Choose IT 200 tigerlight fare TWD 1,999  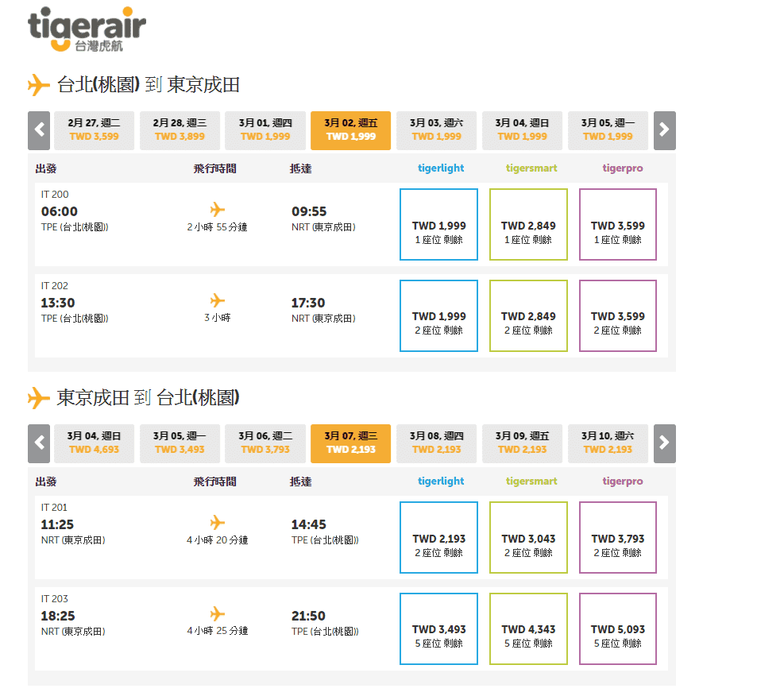click(x=439, y=225)
